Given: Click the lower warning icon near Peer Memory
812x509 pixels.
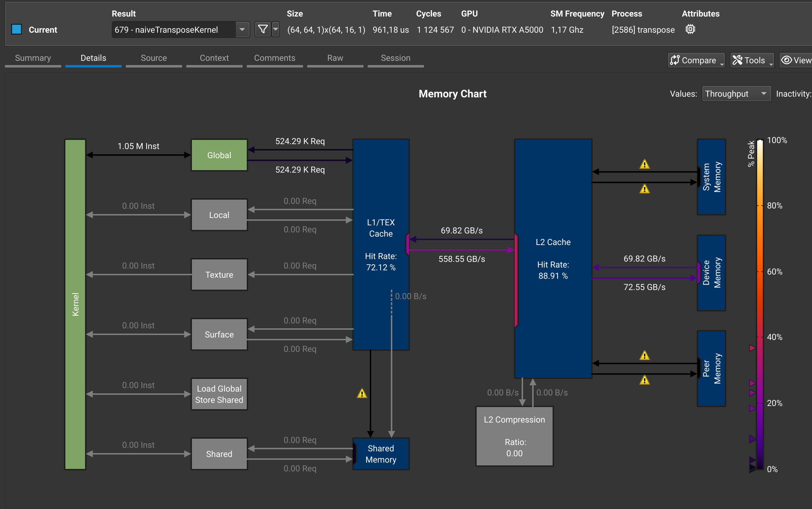Looking at the screenshot, I should (644, 380).
